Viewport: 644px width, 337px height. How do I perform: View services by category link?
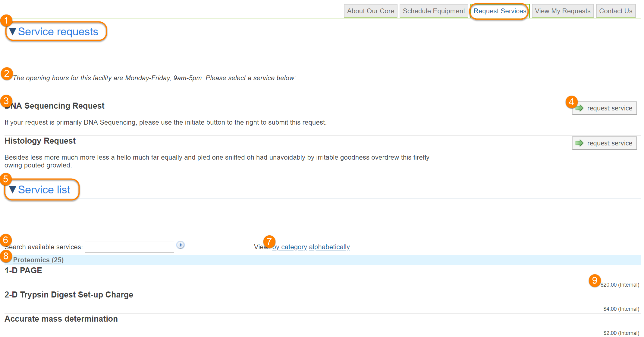pos(290,247)
